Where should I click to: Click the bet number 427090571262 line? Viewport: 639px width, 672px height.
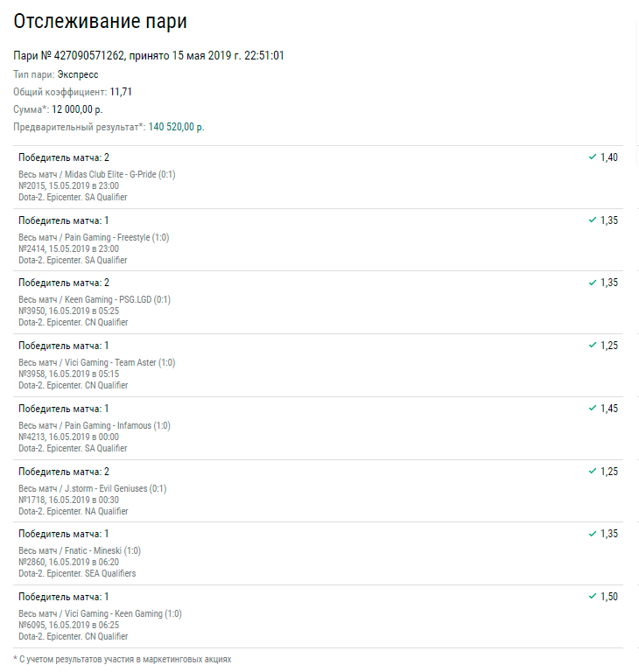click(149, 56)
